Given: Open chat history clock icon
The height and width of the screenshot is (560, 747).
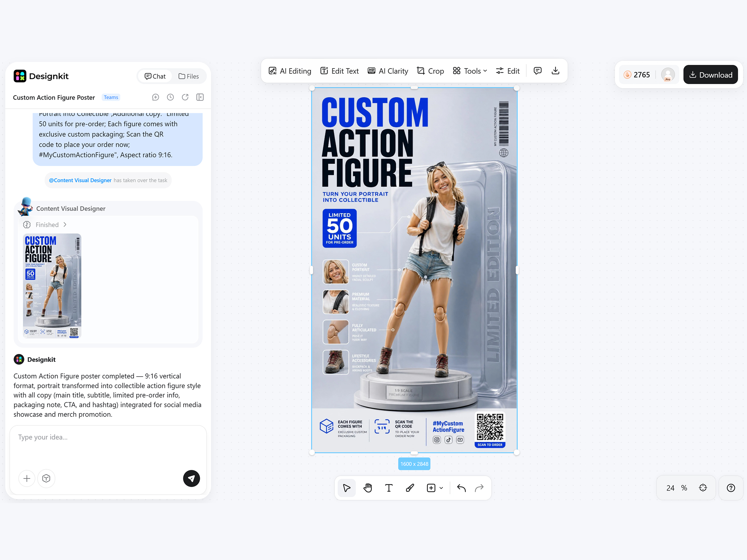Looking at the screenshot, I should [170, 97].
